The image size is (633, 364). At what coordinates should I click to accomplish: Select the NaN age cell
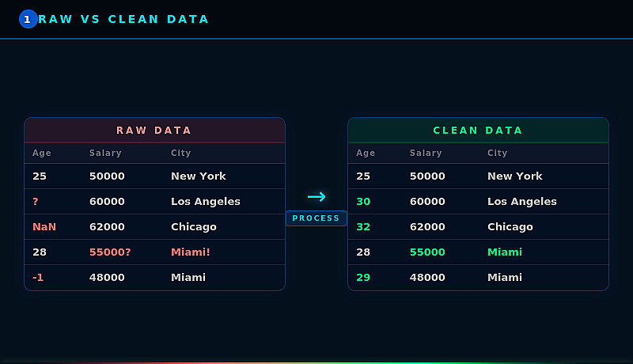click(44, 227)
